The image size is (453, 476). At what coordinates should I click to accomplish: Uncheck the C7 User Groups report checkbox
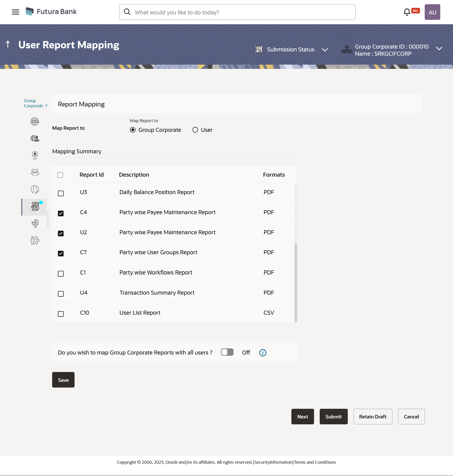(x=61, y=253)
